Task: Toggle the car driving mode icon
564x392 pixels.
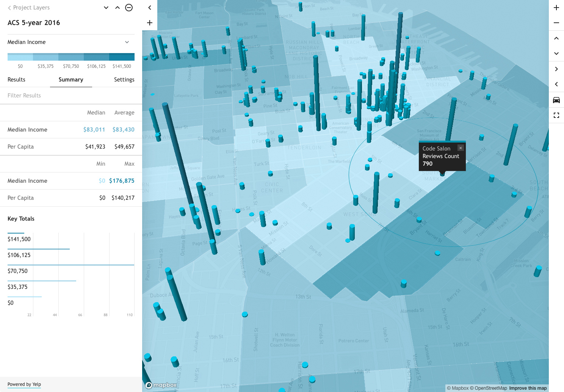Action: (556, 100)
